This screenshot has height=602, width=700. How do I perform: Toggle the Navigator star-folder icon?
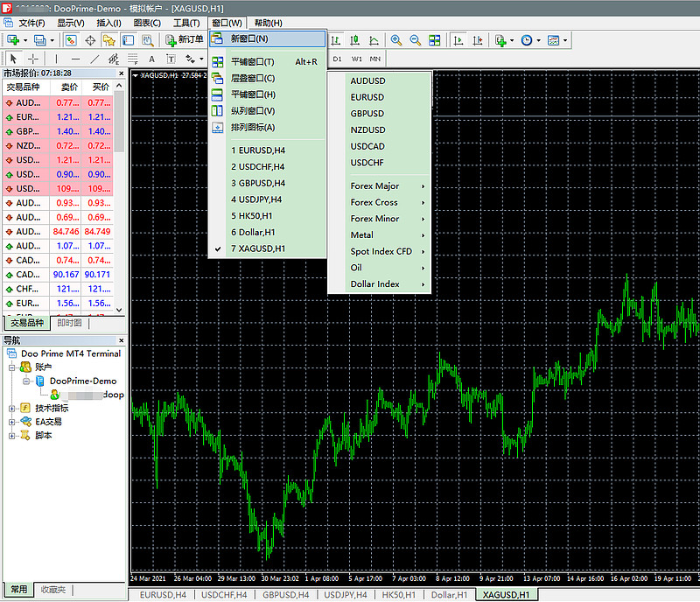[x=108, y=40]
